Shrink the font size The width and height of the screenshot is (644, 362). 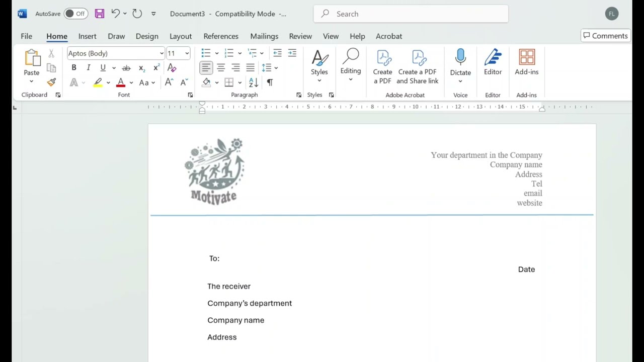[184, 82]
